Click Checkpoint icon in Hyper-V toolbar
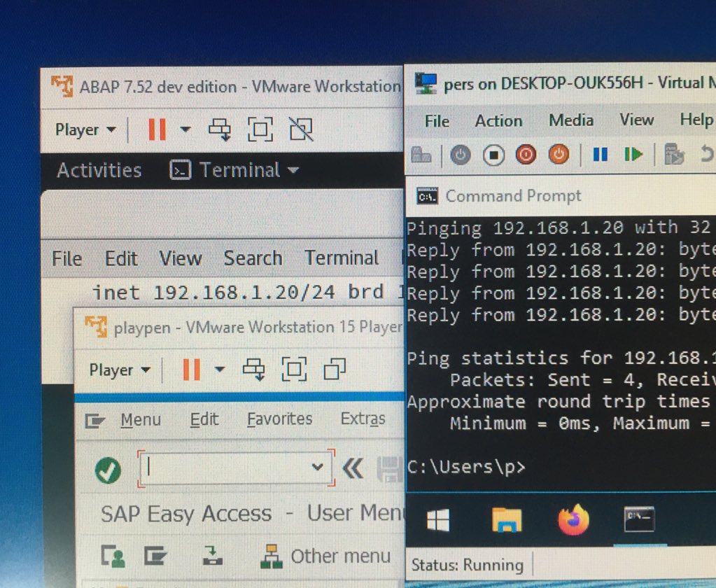Viewport: 716px width, 588px height. pos(674,154)
